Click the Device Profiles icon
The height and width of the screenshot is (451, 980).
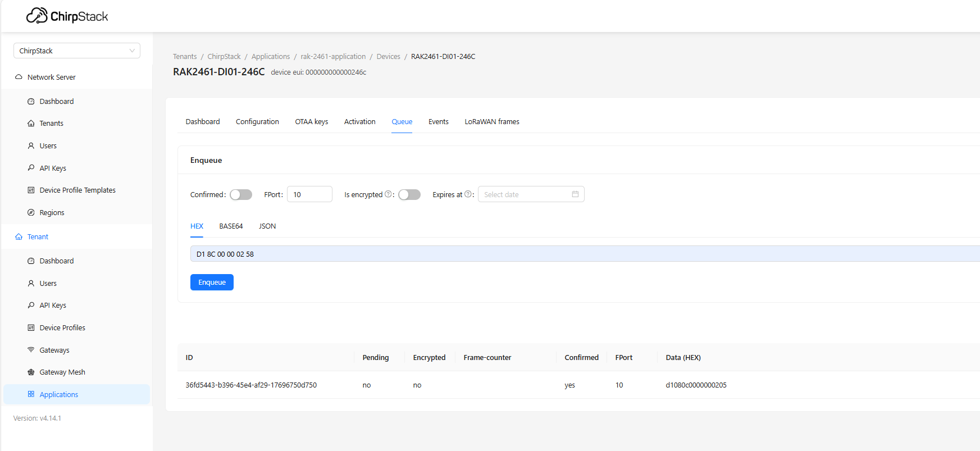[x=31, y=327]
